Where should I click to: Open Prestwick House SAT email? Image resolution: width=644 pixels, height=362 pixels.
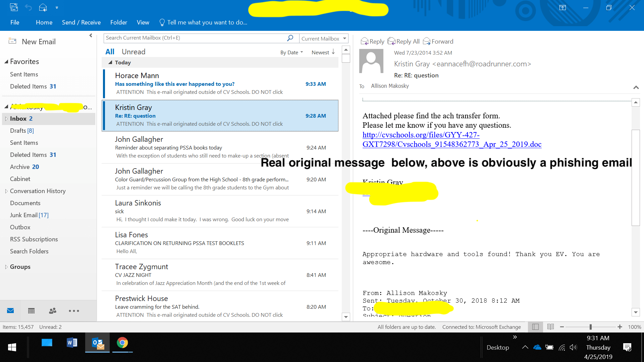point(220,306)
